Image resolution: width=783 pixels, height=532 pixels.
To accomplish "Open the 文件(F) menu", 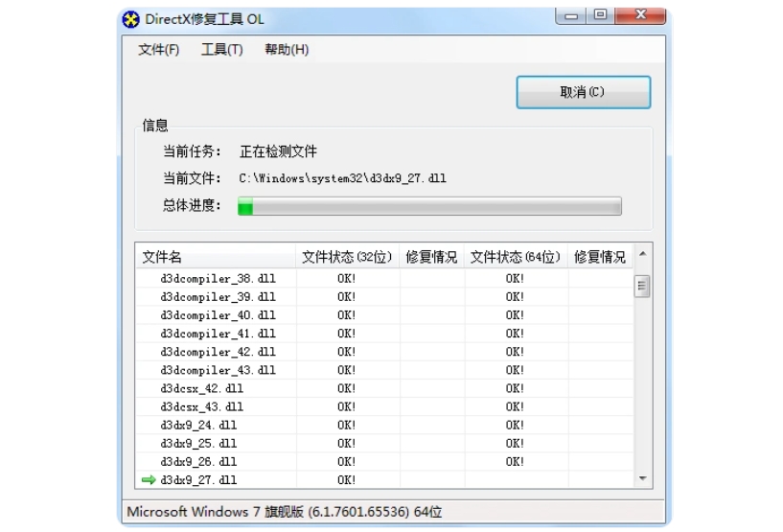I will coord(159,50).
